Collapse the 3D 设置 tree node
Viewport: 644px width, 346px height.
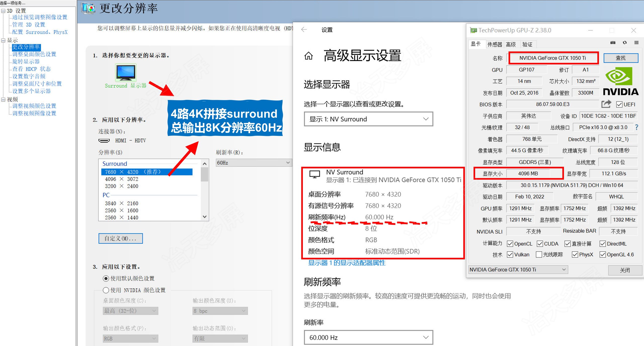coord(3,11)
